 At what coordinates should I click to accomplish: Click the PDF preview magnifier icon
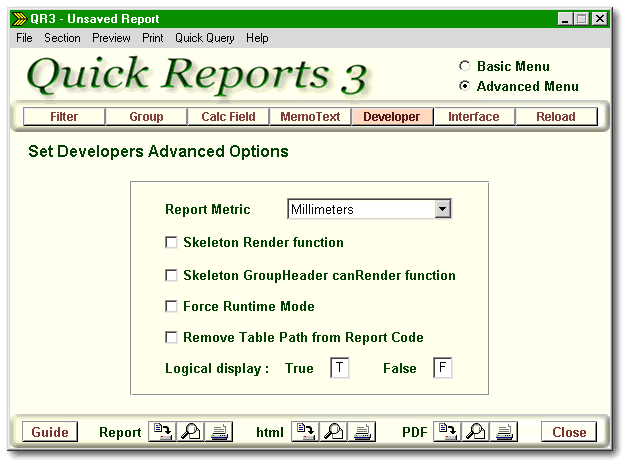(475, 432)
